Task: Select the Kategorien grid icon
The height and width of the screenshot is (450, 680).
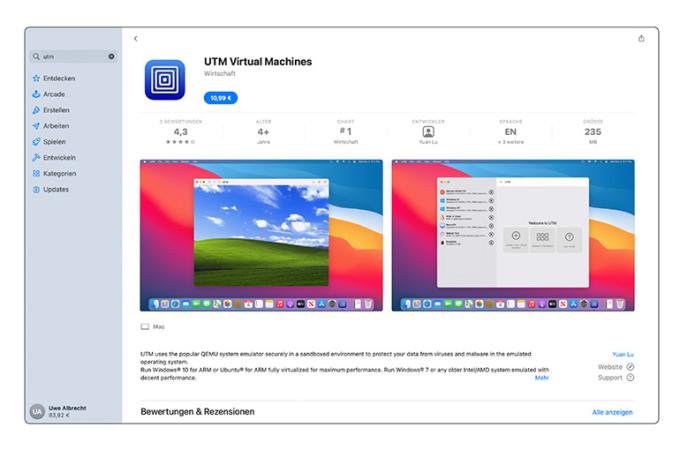Action: [x=36, y=173]
